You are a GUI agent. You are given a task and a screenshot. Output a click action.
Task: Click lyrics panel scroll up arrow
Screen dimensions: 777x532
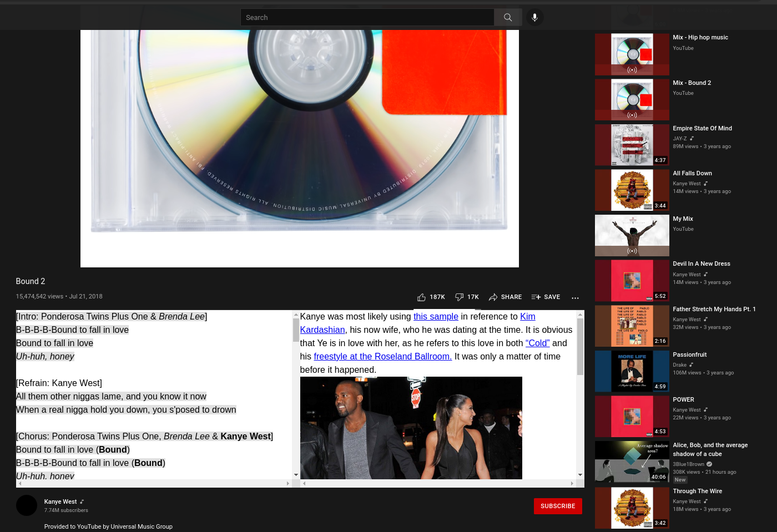tap(296, 314)
